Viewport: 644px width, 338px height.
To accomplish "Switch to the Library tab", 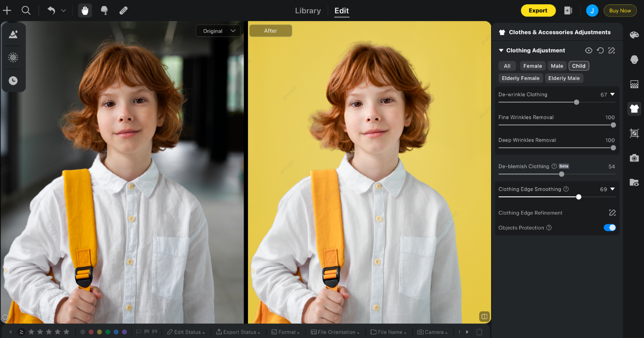I will point(308,10).
